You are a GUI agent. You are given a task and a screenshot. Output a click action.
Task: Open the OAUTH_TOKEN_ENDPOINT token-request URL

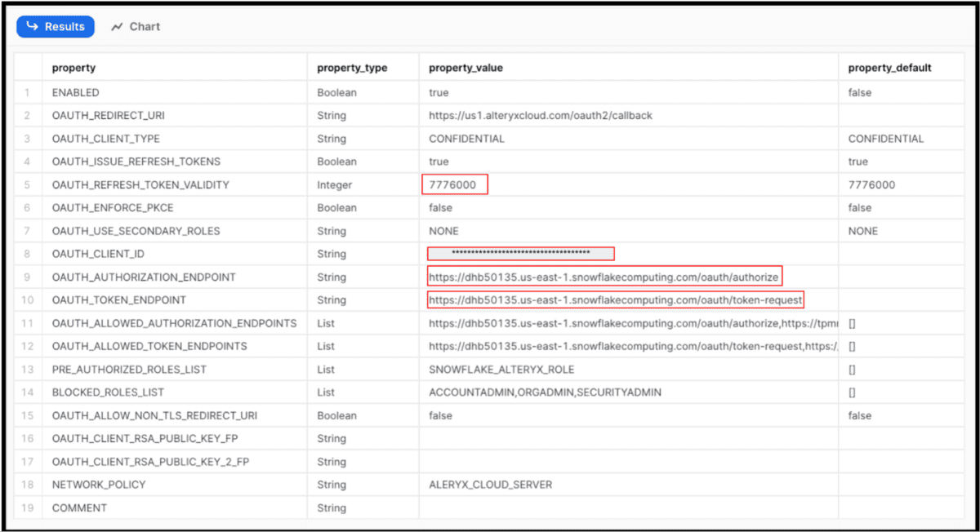point(613,299)
